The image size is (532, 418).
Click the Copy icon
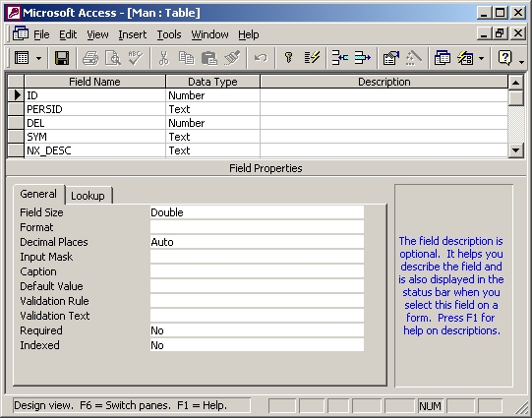coord(186,58)
